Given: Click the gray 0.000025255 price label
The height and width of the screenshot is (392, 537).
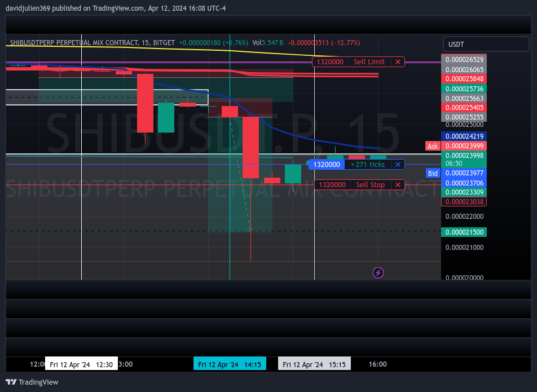Looking at the screenshot, I should pyautogui.click(x=464, y=117).
